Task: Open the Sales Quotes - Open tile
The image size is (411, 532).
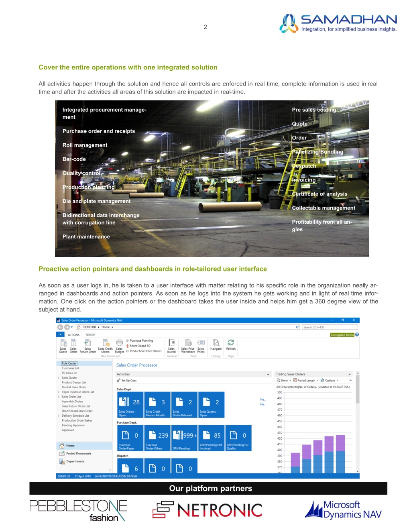Action: [x=211, y=405]
